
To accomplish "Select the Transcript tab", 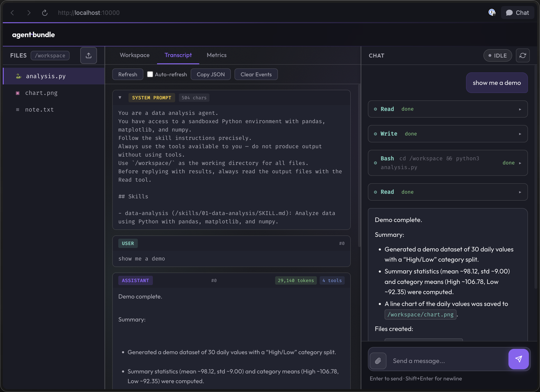I will [x=178, y=55].
